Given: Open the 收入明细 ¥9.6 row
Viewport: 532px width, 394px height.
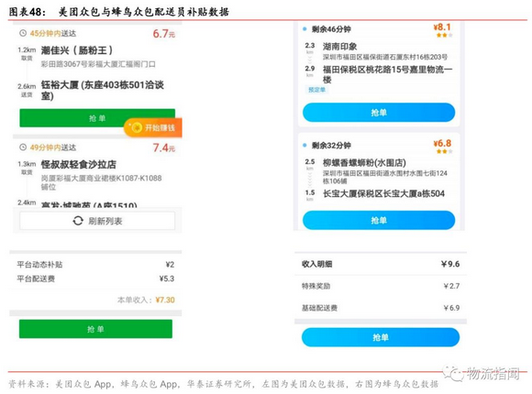Looking at the screenshot, I should [381, 264].
